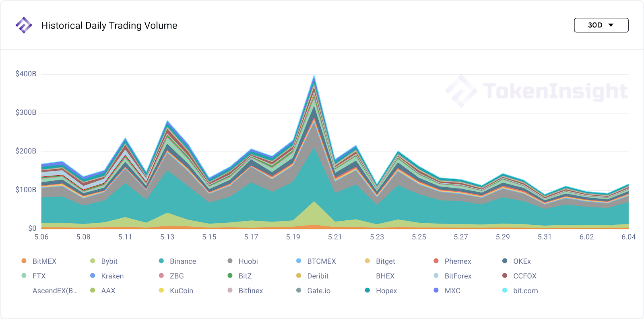Open the 30D time range dropdown
The image size is (644, 319).
(601, 25)
